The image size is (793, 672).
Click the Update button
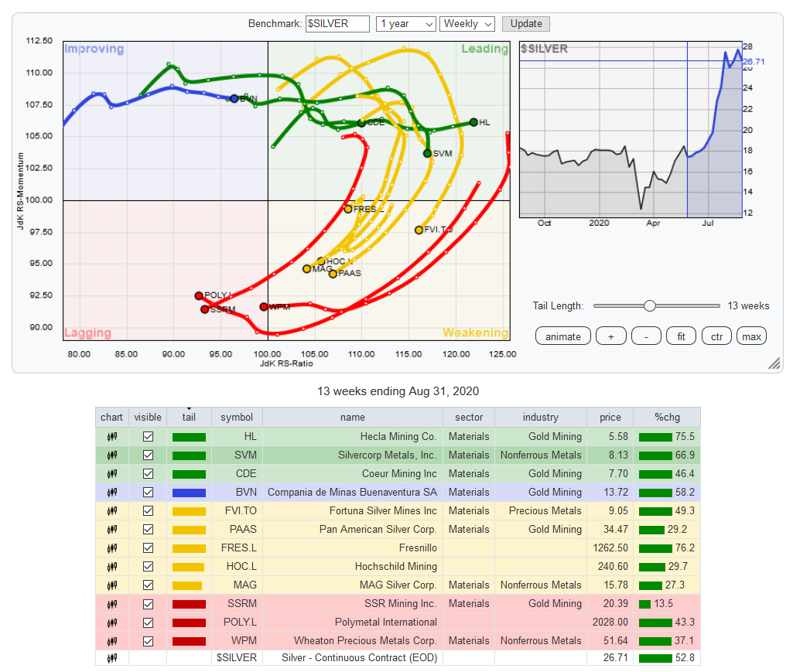[x=526, y=24]
